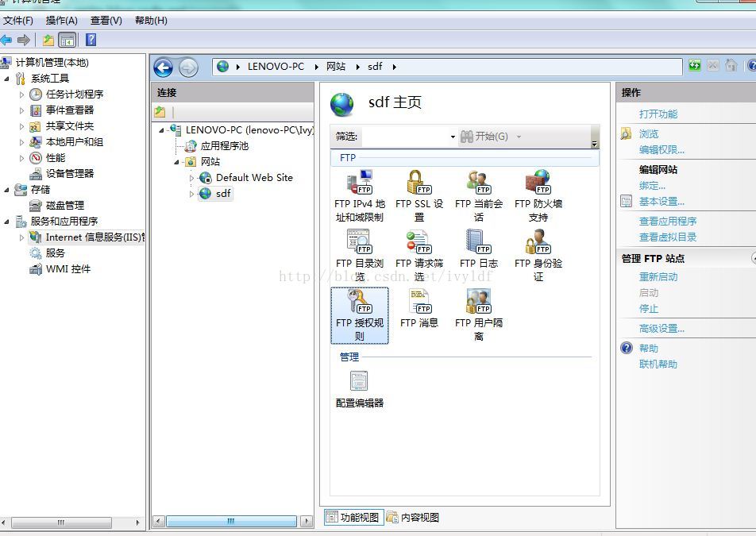The height and width of the screenshot is (536, 756).
Task: Select 应用程序池 in connections tree
Action: (224, 146)
